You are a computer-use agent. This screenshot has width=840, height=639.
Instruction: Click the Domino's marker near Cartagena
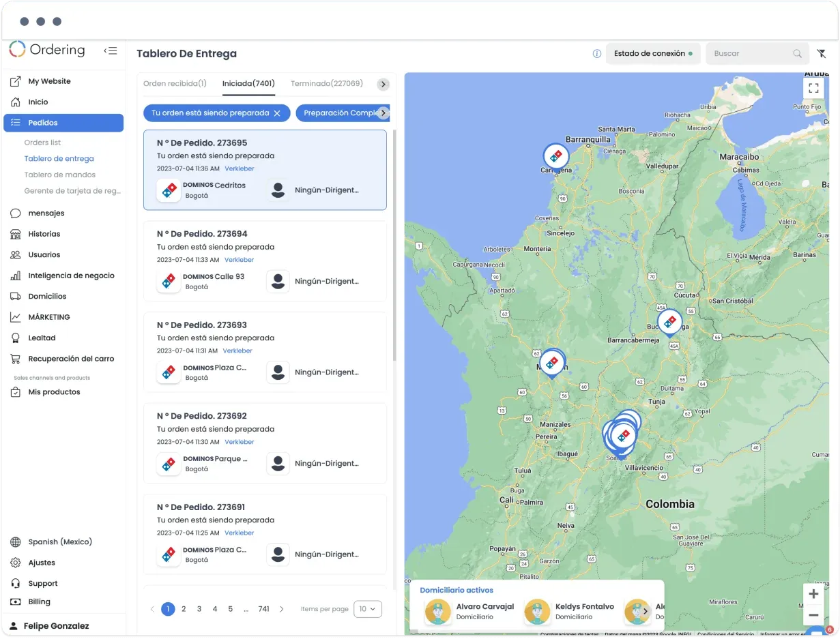[x=556, y=157]
